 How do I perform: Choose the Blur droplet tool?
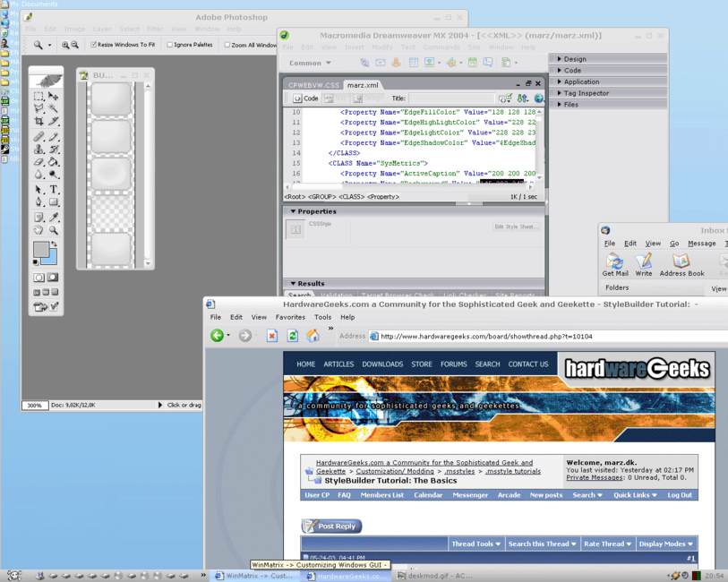(39, 174)
